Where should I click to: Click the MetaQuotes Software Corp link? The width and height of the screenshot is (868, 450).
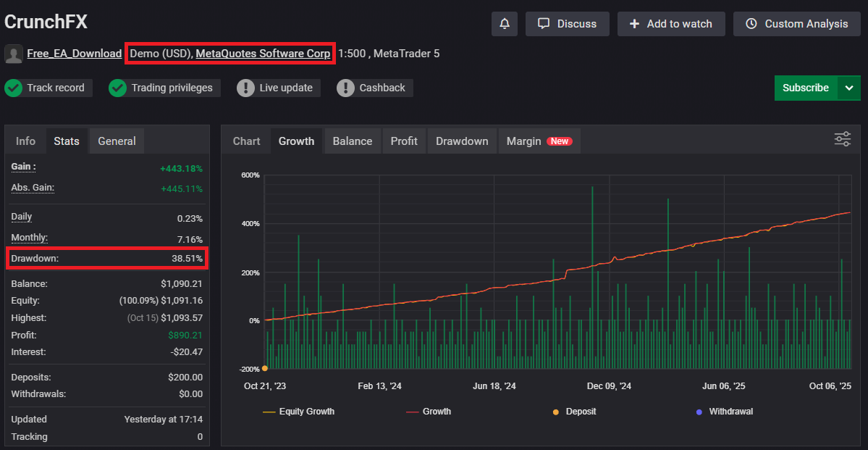(x=263, y=54)
